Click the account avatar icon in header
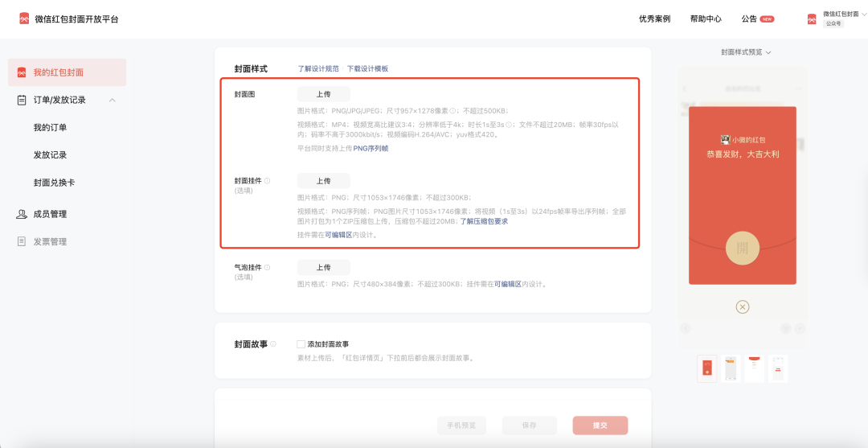Screen dimensions: 868x448 pyautogui.click(x=812, y=18)
